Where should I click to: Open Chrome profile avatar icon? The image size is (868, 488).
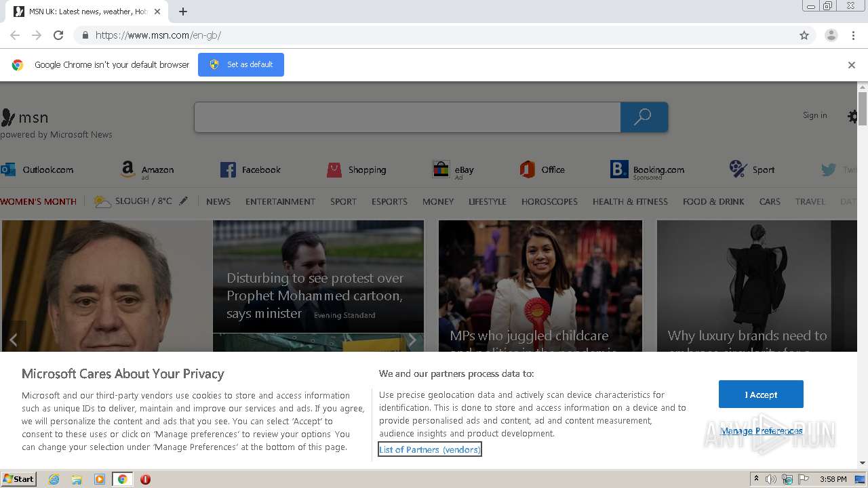point(831,35)
